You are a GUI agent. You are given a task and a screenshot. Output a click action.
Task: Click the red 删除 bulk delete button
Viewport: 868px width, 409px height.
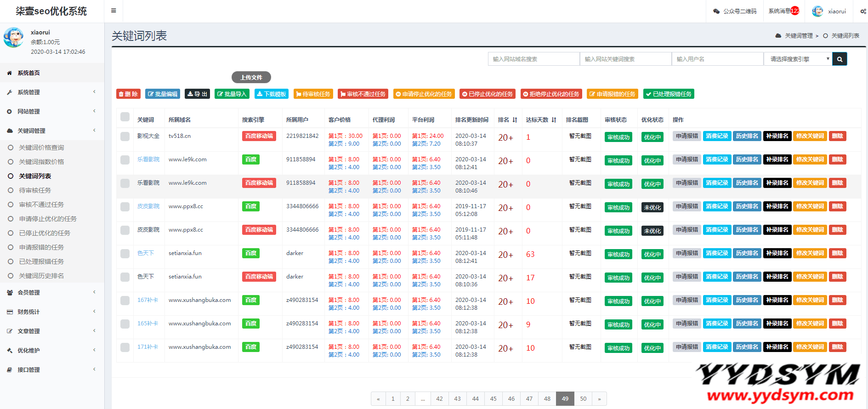[128, 94]
